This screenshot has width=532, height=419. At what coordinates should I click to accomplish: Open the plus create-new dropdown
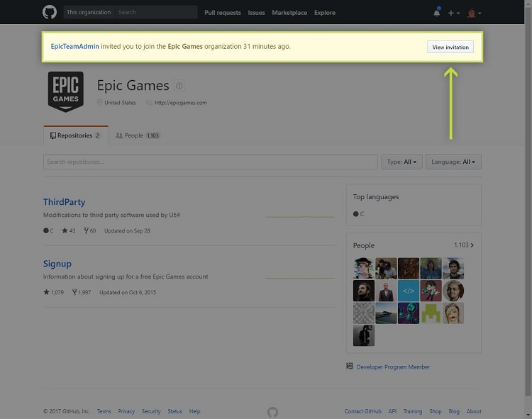[x=453, y=13]
